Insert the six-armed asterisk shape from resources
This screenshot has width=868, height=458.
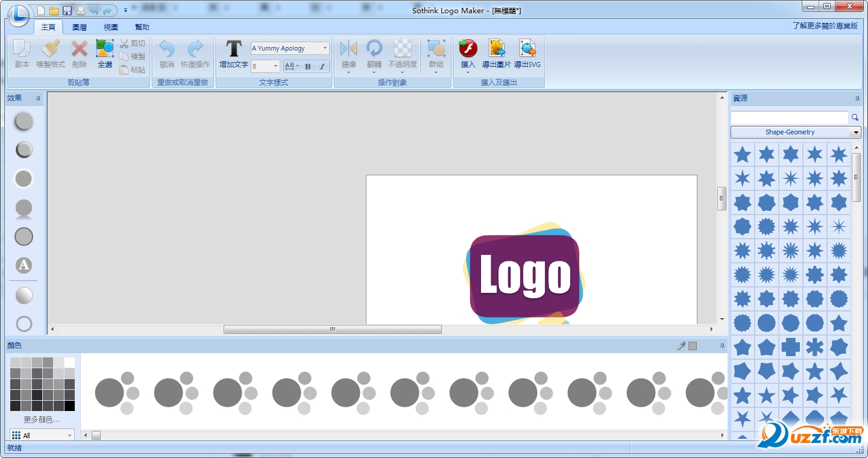click(814, 347)
